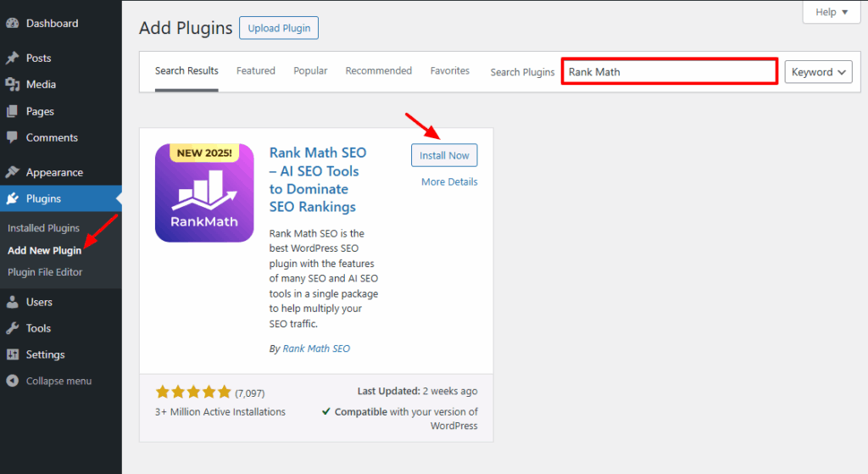
Task: Select the Plugins menu item
Action: 61,198
